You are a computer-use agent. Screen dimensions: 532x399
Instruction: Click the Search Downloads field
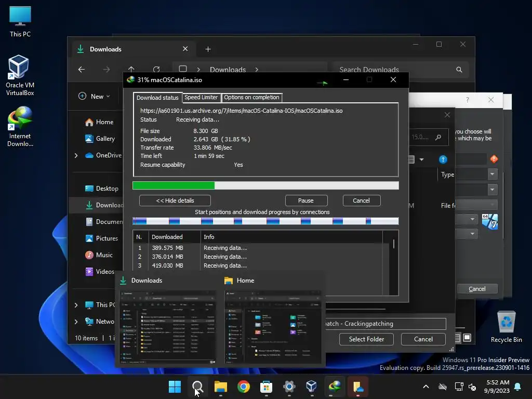401,70
